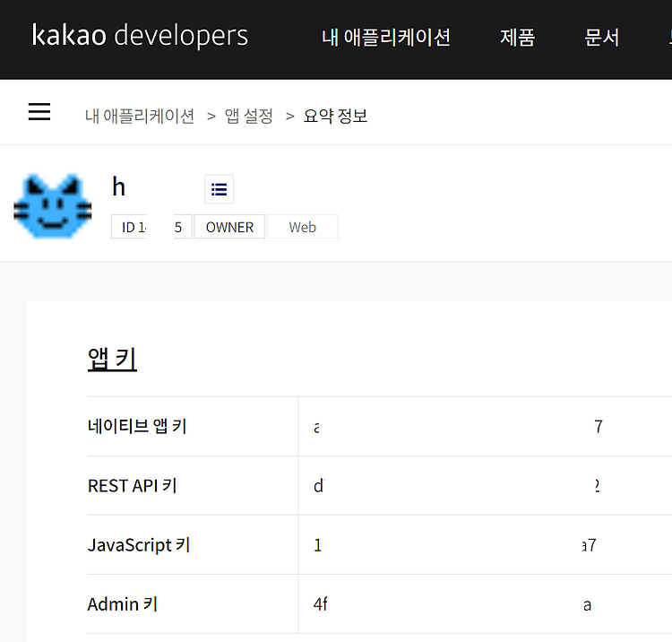Select 요약 정보 breadcrumb item
The width and height of the screenshot is (672, 642).
pos(336,116)
